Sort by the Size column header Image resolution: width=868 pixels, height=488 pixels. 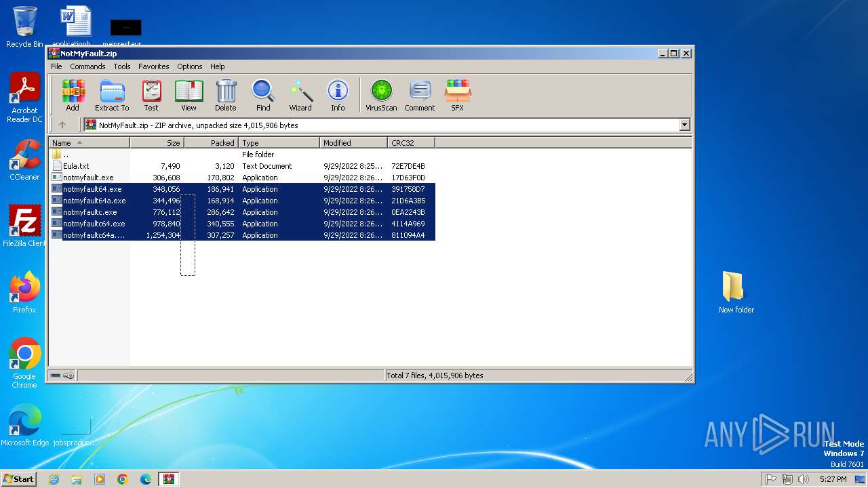(x=157, y=143)
